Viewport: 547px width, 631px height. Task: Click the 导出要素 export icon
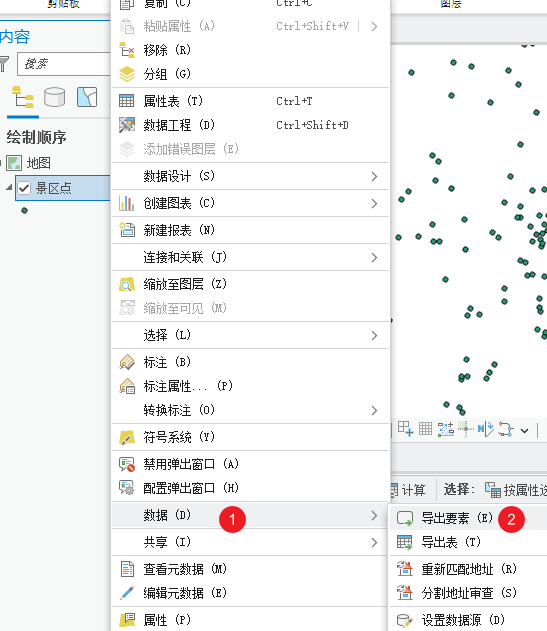coord(405,518)
